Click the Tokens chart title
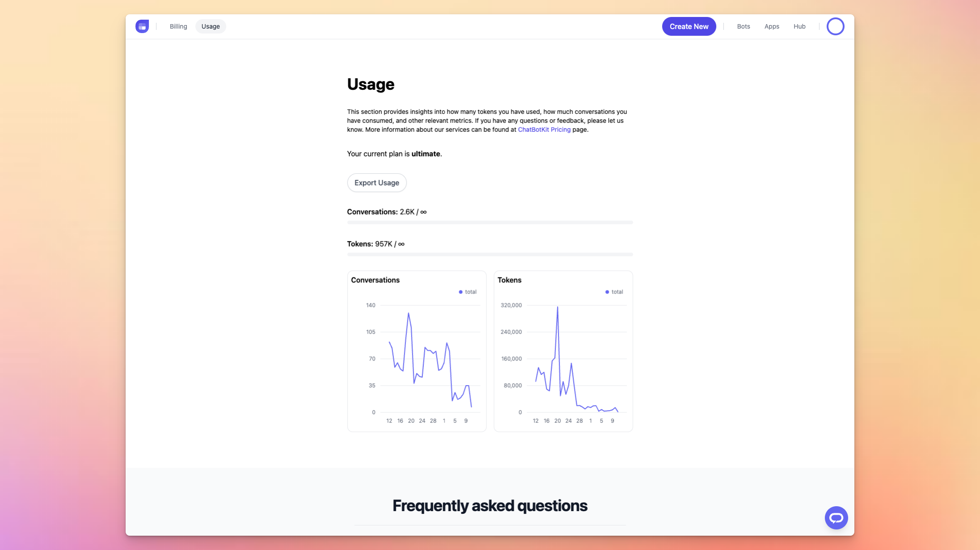The width and height of the screenshot is (980, 550). pyautogui.click(x=509, y=280)
